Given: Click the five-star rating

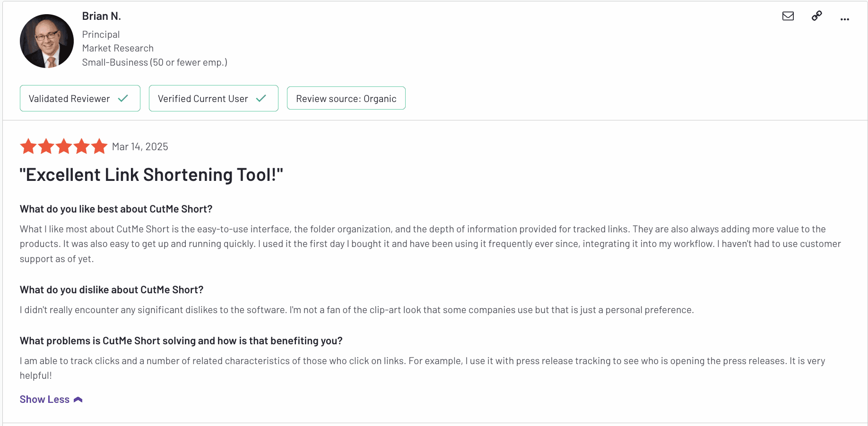Looking at the screenshot, I should (x=64, y=146).
